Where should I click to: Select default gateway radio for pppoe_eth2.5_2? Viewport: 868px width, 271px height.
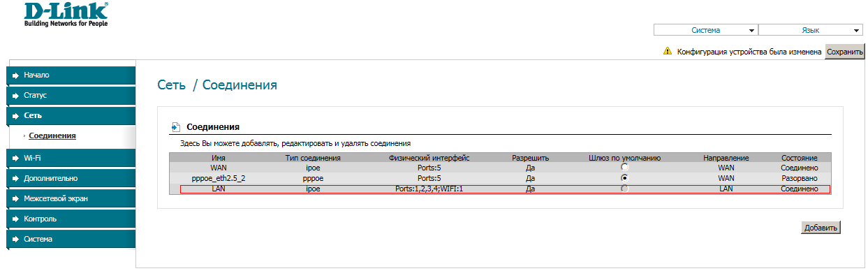click(x=625, y=178)
